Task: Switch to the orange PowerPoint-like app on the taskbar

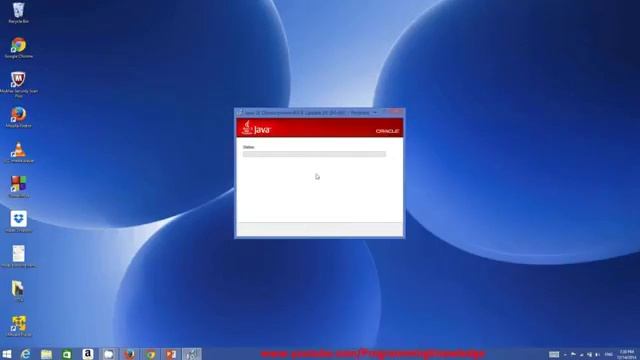Action: tap(171, 354)
